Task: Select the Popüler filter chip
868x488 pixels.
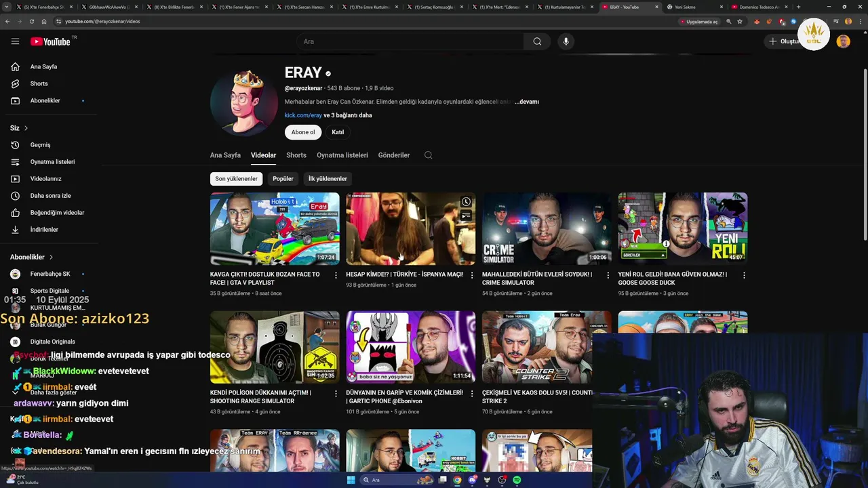Action: [283, 179]
